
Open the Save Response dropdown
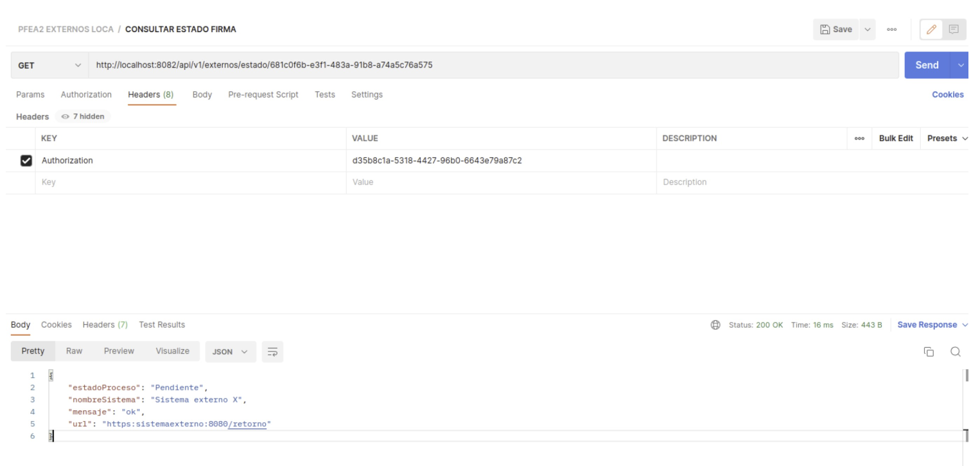[x=933, y=325]
